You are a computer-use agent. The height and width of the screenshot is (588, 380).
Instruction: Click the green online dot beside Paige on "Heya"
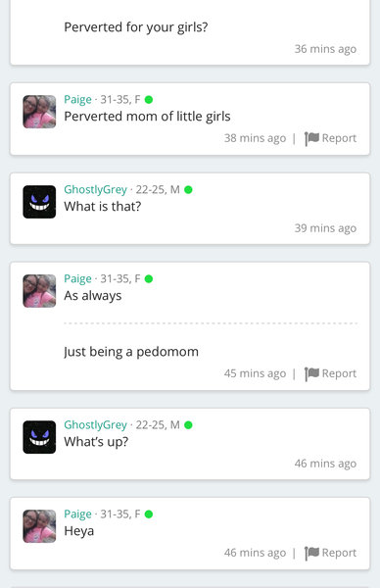pyautogui.click(x=149, y=514)
